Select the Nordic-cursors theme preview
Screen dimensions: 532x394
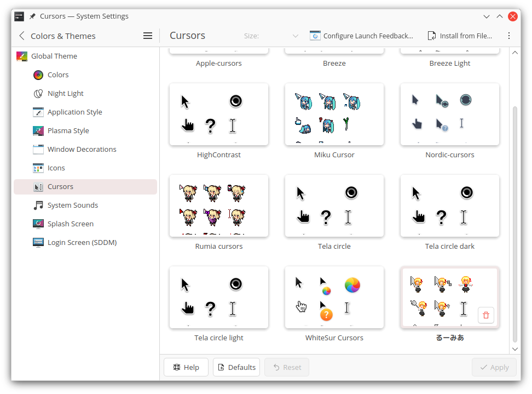(450, 115)
